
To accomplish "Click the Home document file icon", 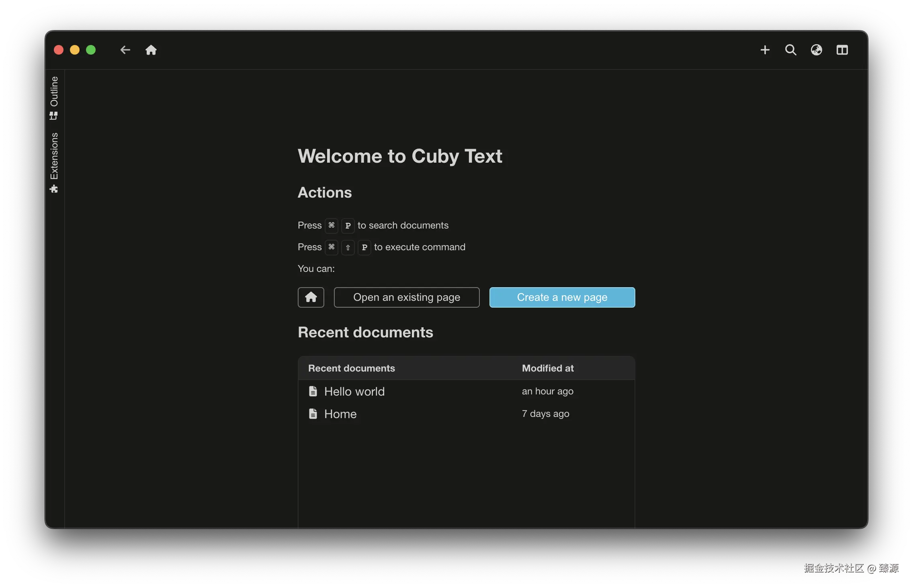I will (x=313, y=414).
